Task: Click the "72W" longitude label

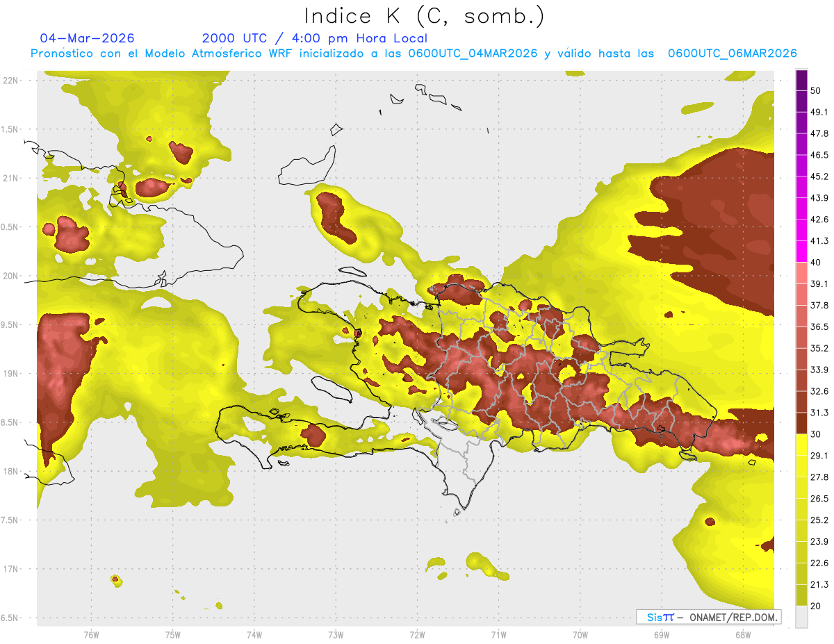Action: coord(417,635)
